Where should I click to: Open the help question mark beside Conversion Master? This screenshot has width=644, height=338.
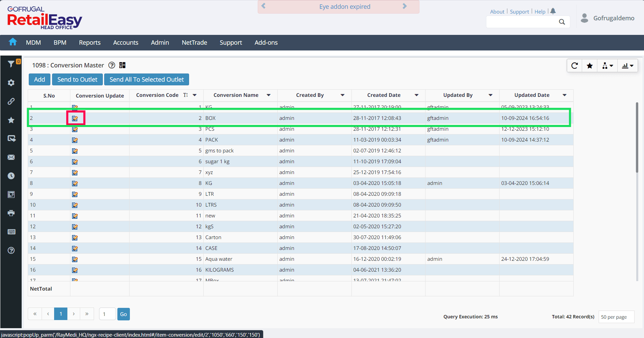[112, 65]
